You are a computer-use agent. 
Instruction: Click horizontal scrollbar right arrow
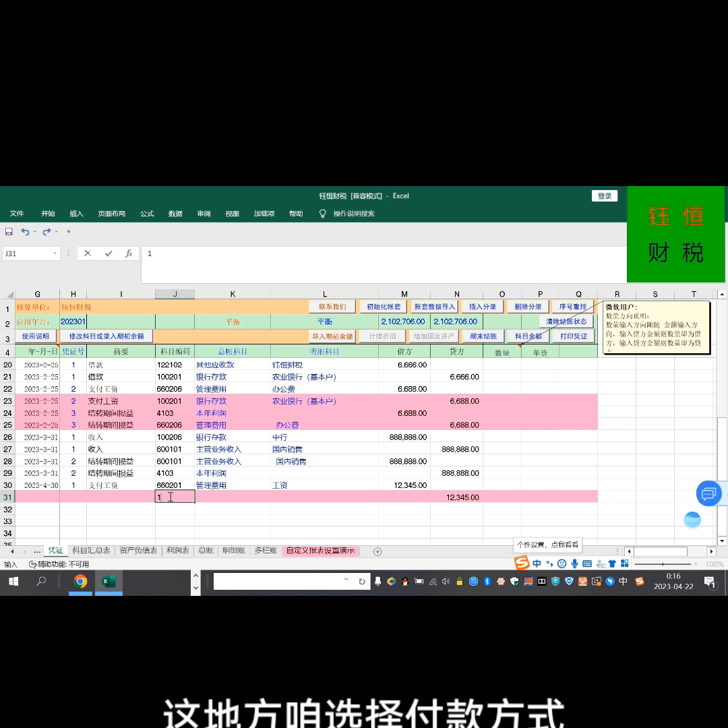(711, 551)
